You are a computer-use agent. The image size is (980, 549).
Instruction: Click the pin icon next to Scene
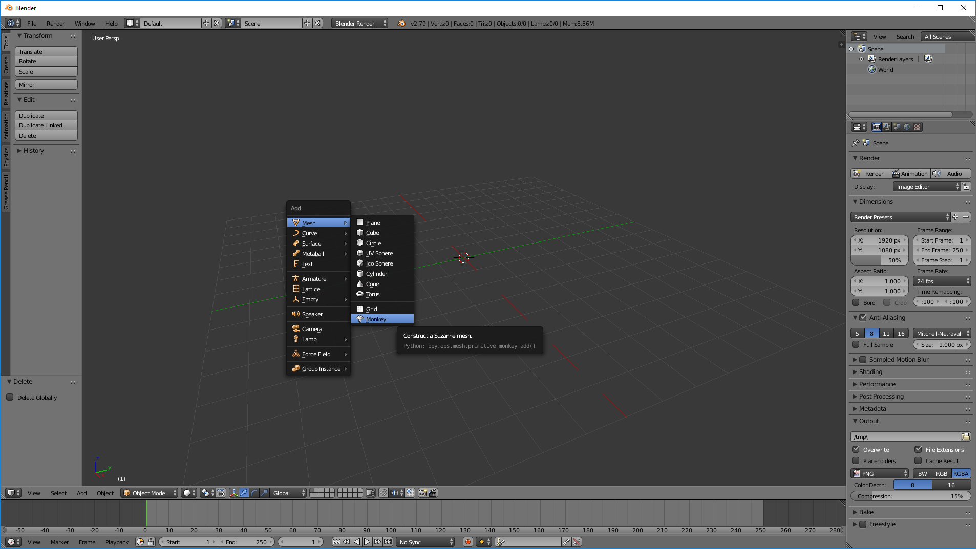click(855, 143)
